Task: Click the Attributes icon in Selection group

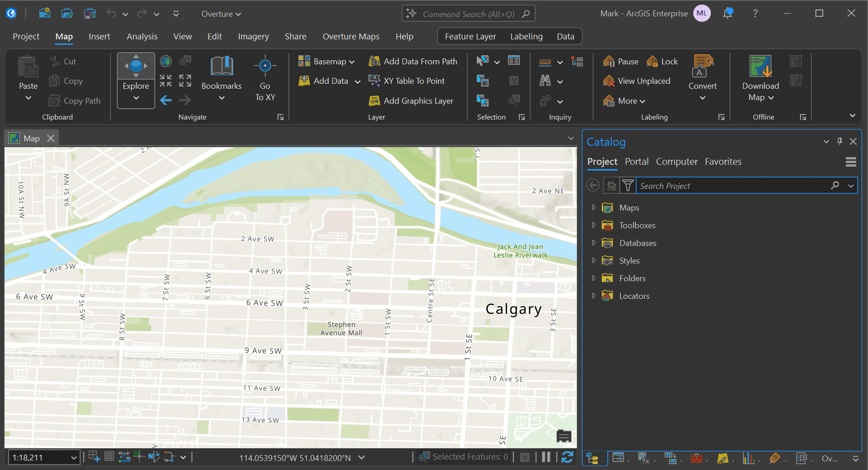Action: 514,61
